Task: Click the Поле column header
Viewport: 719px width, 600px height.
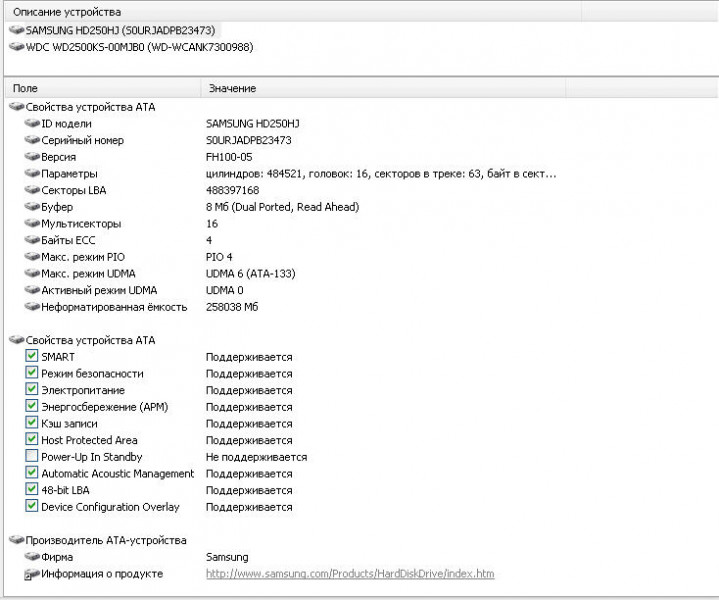Action: (103, 88)
